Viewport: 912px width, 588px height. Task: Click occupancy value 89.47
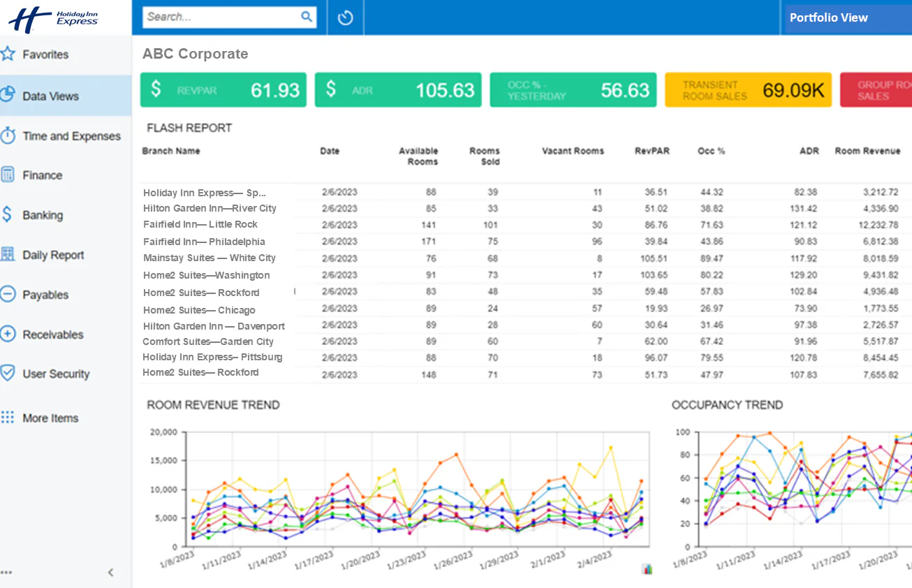(x=712, y=258)
